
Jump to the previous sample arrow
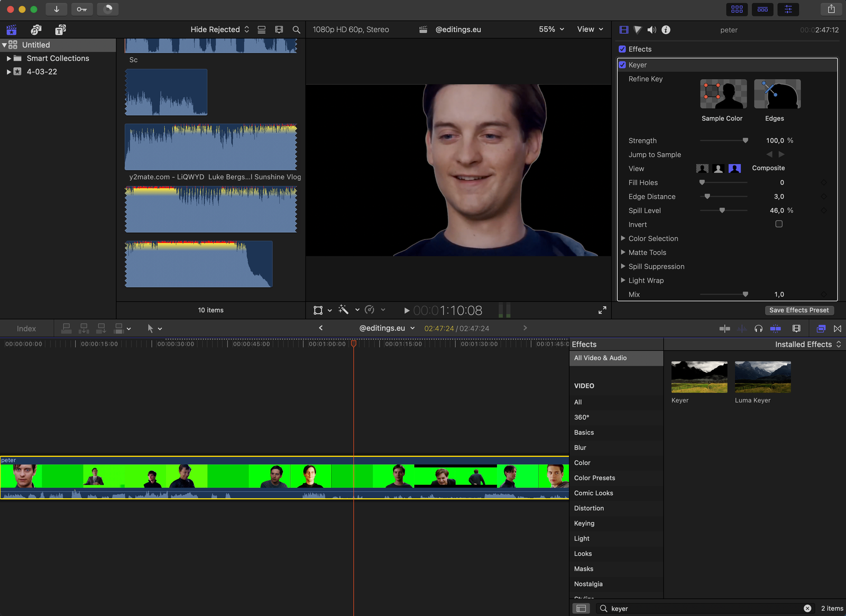coord(769,154)
